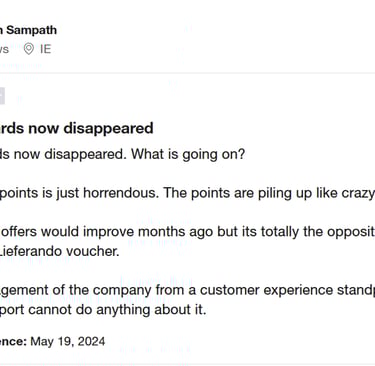Click the partially visible reviews count text

[4, 49]
